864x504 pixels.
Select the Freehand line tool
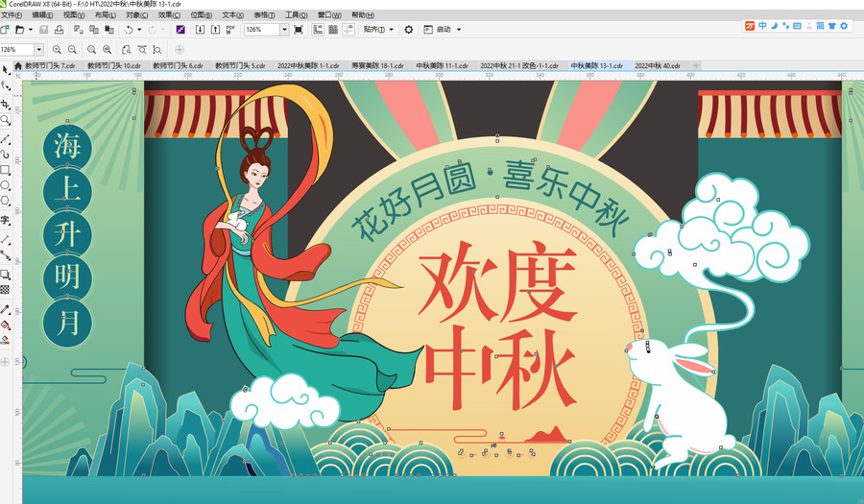pyautogui.click(x=5, y=138)
